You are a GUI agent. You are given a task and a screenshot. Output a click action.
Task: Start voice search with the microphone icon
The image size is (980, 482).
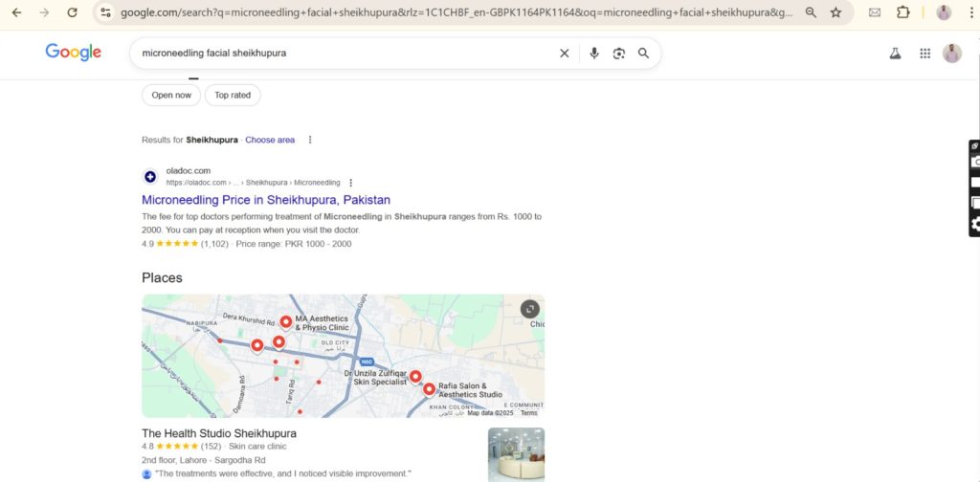pyautogui.click(x=594, y=54)
